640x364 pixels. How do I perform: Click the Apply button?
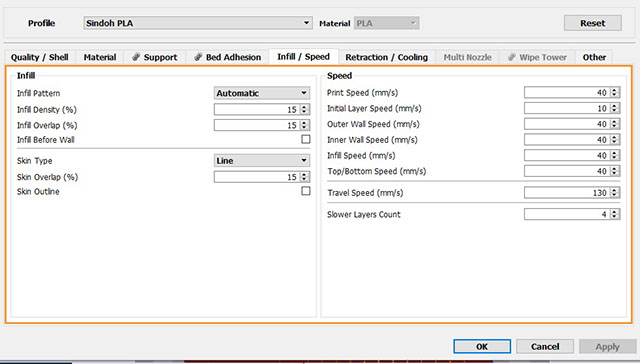coord(607,346)
